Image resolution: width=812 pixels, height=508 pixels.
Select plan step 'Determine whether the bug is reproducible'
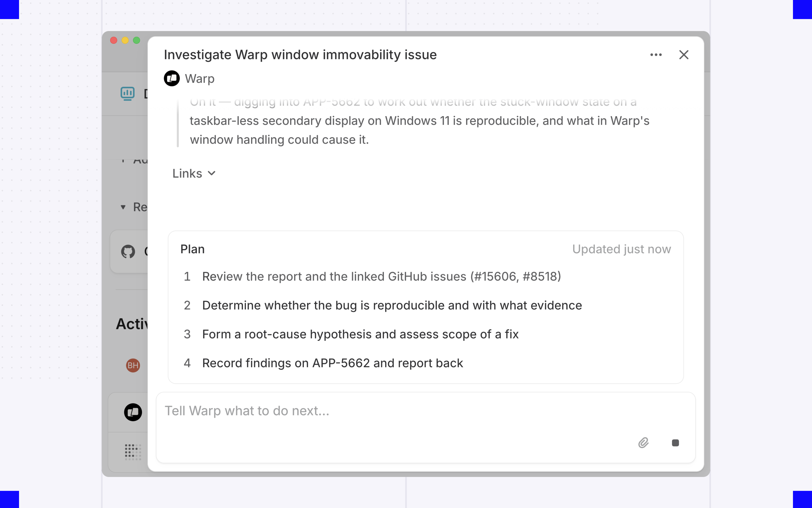click(x=383, y=306)
